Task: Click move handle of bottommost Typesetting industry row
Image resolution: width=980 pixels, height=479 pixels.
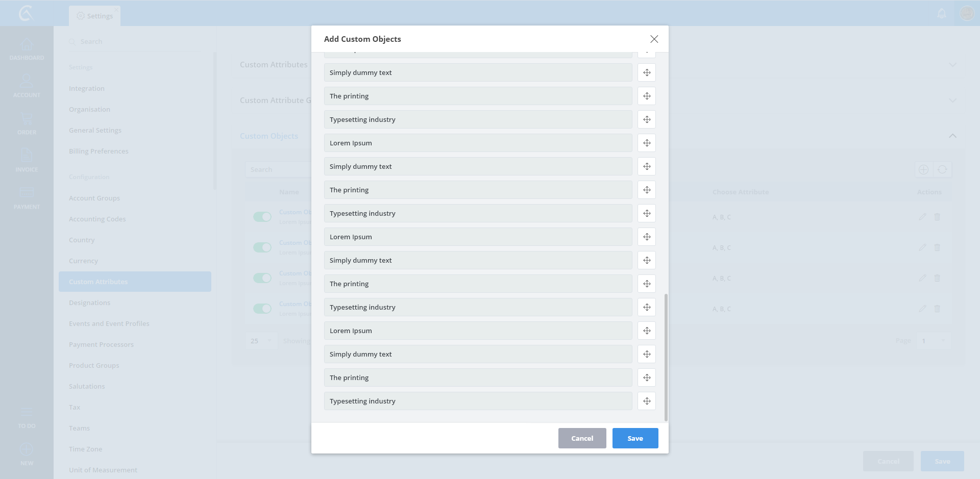Action: (x=647, y=401)
